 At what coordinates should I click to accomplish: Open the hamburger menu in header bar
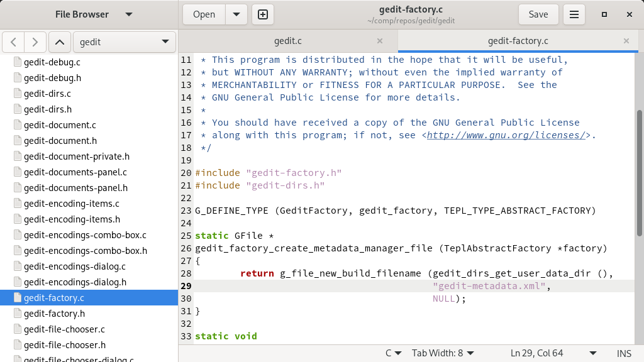(x=574, y=14)
